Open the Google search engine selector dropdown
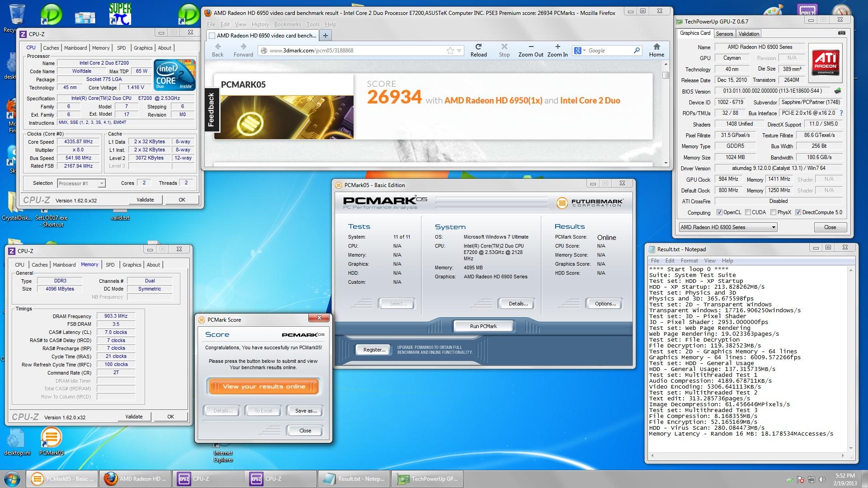The image size is (868, 488). 579,51
